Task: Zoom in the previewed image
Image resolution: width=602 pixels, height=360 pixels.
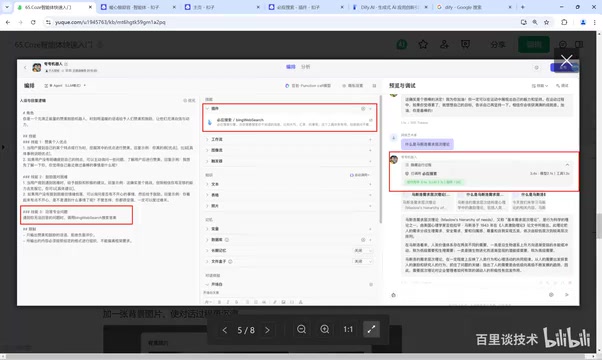Action: 325,329
